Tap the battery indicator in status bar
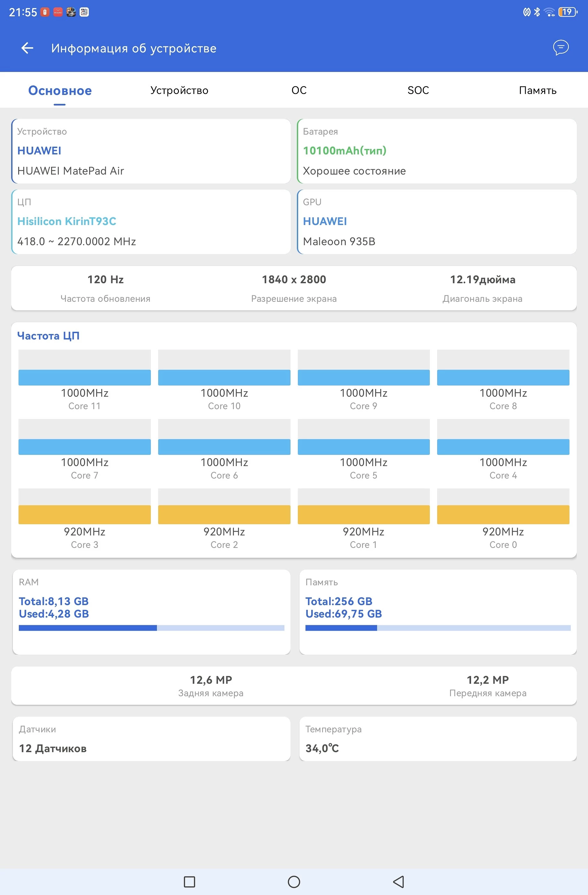588x895 pixels. tap(568, 12)
